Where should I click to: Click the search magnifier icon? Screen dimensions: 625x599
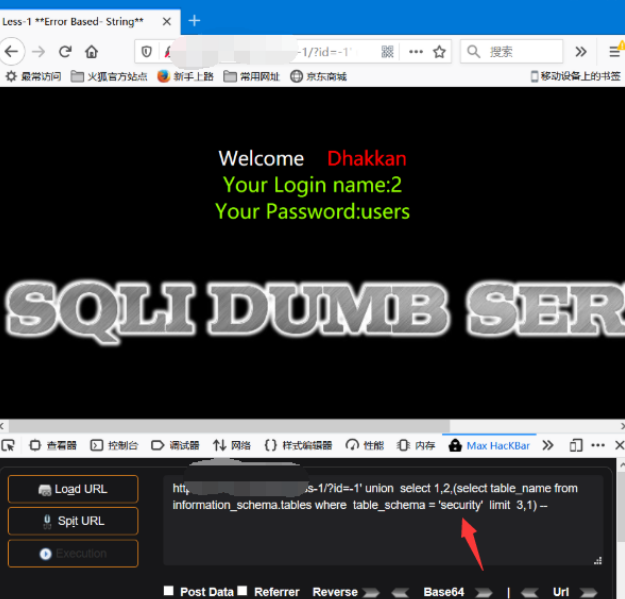(474, 51)
